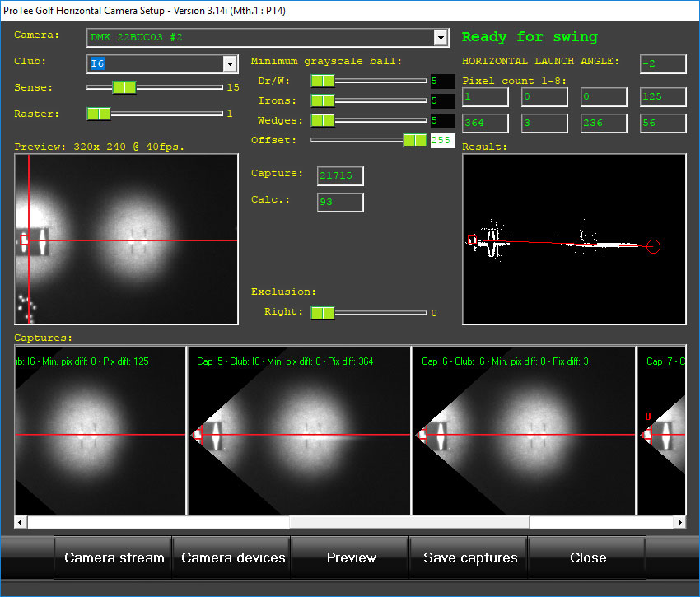Click the Result analysis image
This screenshot has height=597, width=700.
pos(574,240)
